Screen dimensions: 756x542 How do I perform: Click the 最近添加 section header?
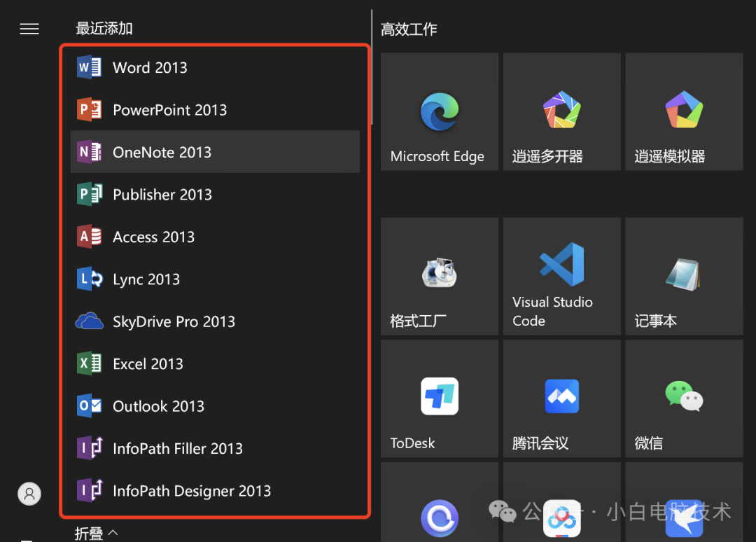click(x=104, y=29)
